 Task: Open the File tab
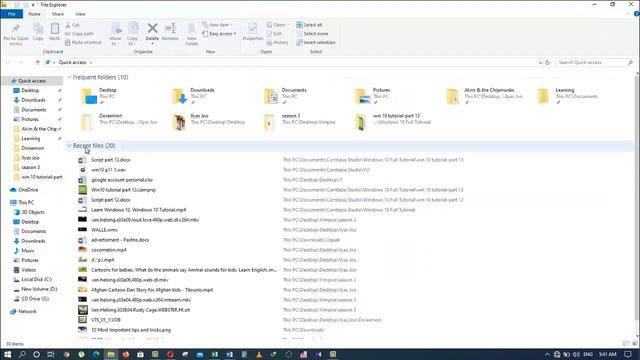point(12,14)
